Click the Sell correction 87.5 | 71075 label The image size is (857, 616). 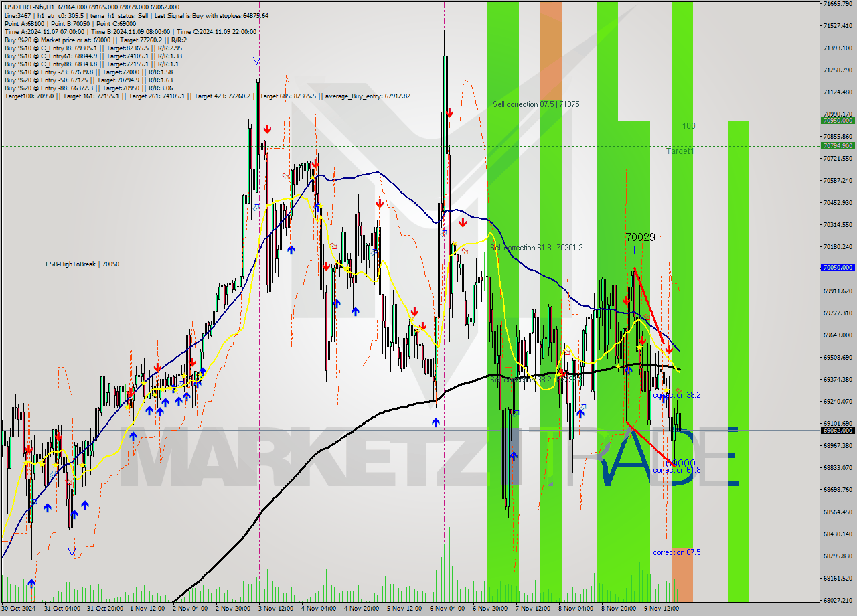pos(536,104)
